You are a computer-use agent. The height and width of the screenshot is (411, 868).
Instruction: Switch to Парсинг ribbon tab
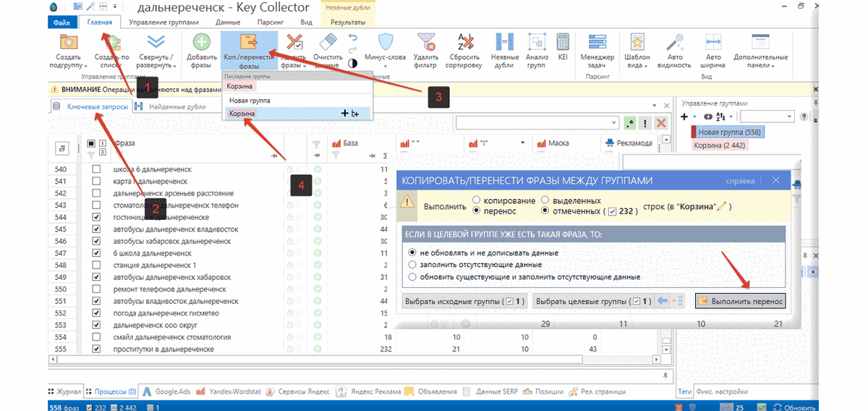click(270, 22)
